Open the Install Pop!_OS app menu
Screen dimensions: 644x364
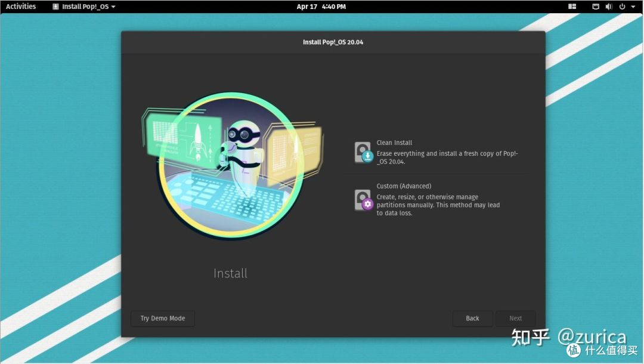tap(84, 7)
